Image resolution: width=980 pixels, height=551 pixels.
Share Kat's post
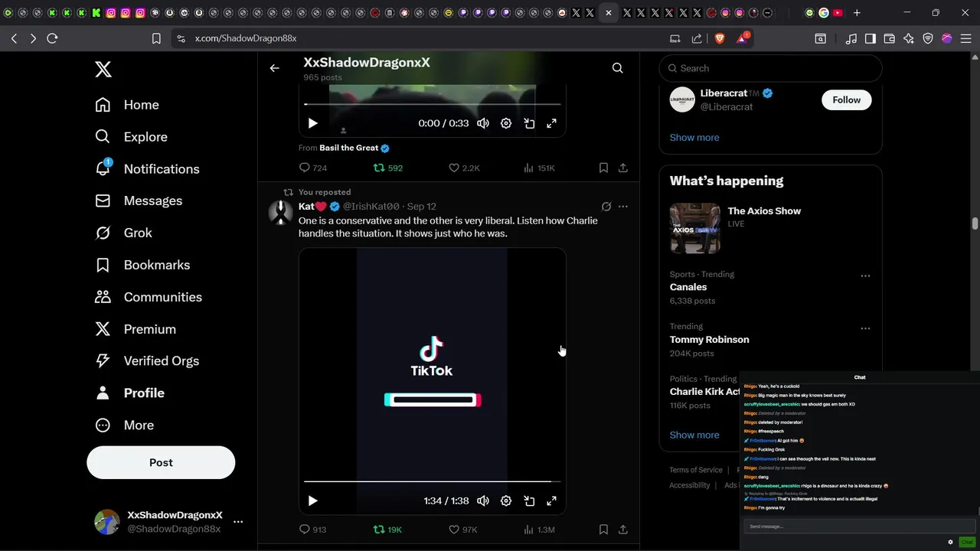coord(623,530)
